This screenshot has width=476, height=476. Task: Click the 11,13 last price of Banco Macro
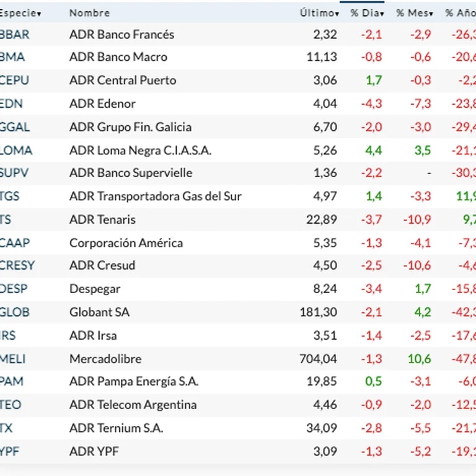(x=322, y=57)
